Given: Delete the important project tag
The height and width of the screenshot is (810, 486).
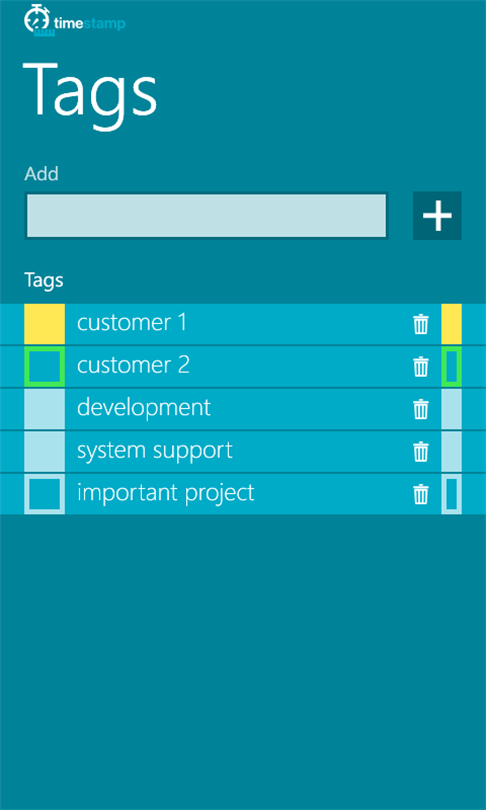Looking at the screenshot, I should pyautogui.click(x=421, y=494).
